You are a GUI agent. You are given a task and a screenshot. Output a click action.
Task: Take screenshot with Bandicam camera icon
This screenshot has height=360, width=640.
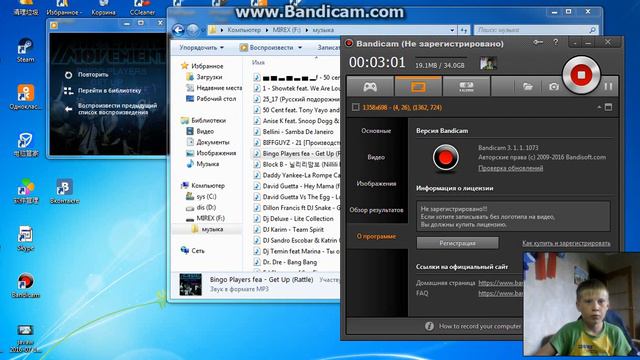click(553, 87)
